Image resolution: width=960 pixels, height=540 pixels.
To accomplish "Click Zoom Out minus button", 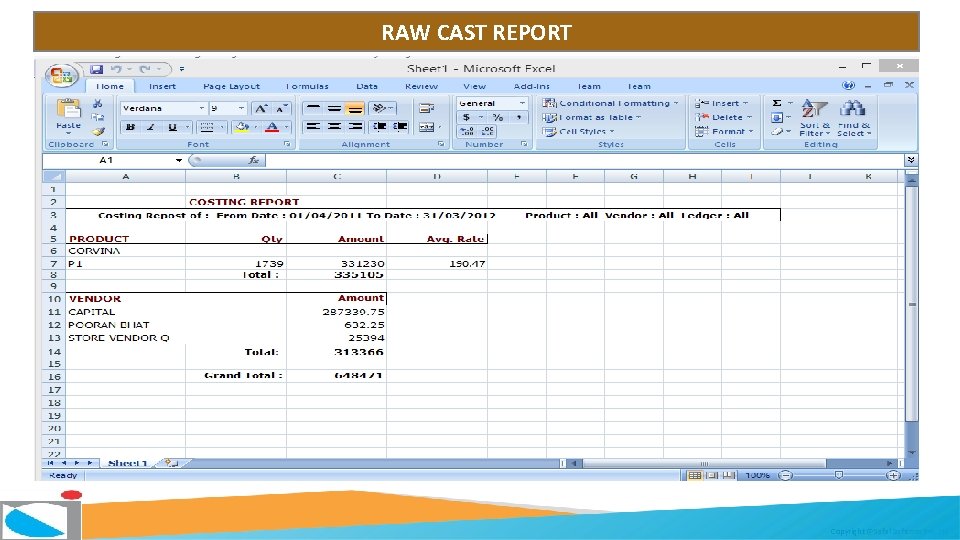I will (x=786, y=476).
